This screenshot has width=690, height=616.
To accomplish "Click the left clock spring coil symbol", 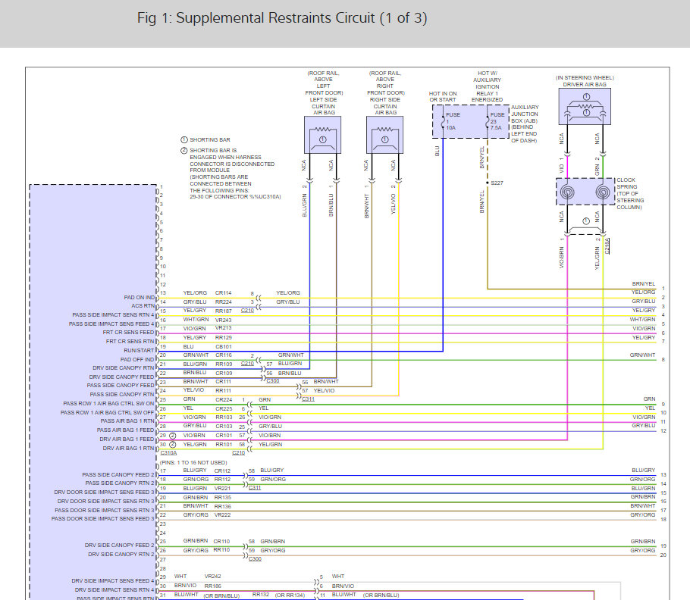I will (567, 192).
